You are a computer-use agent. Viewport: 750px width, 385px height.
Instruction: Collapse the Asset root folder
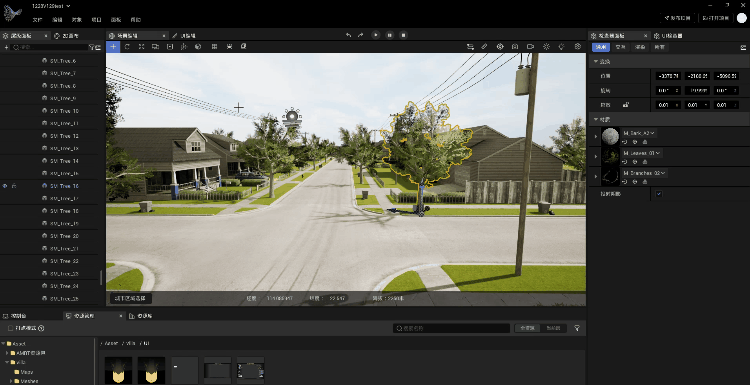click(3, 343)
